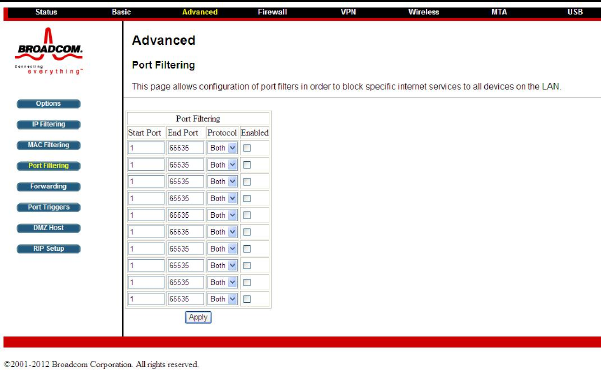Expand Protocol dropdown in fourth filter row
The height and width of the screenshot is (377, 601).
coord(222,198)
